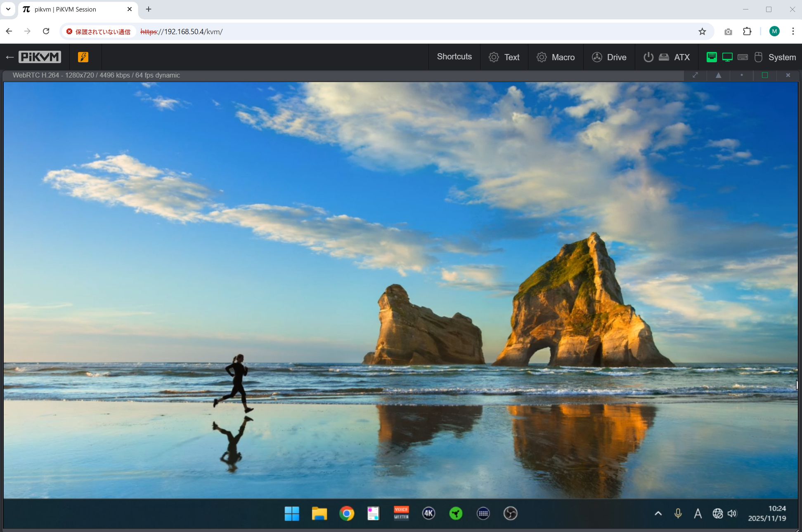The height and width of the screenshot is (532, 802).
Task: Open OBS Studio from remote taskbar
Action: pos(510,513)
